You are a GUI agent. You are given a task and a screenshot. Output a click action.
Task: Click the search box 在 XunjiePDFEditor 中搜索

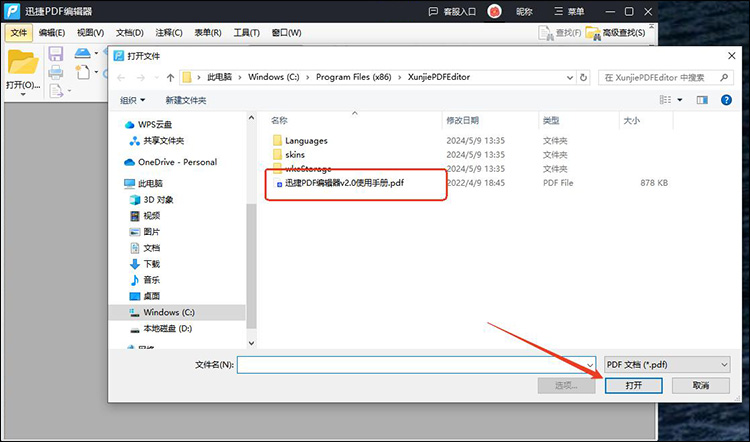[665, 77]
